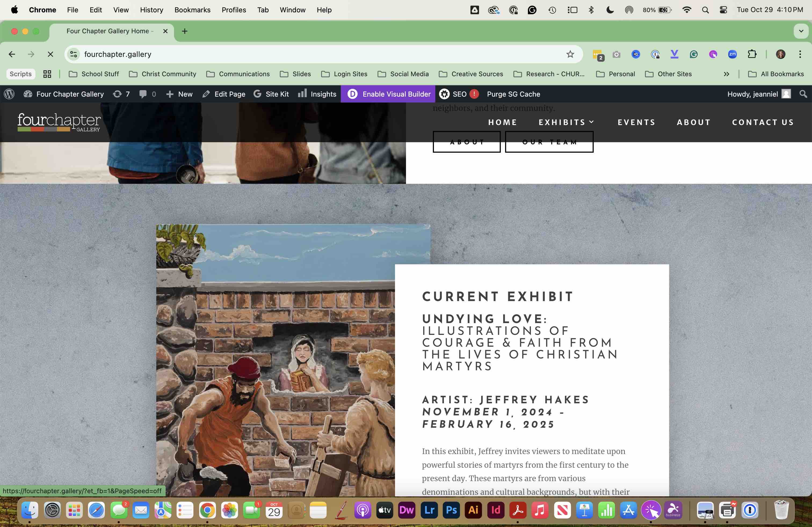Screen dimensions: 812x527
Task: Open Site Kit in admin bar
Action: coord(271,94)
